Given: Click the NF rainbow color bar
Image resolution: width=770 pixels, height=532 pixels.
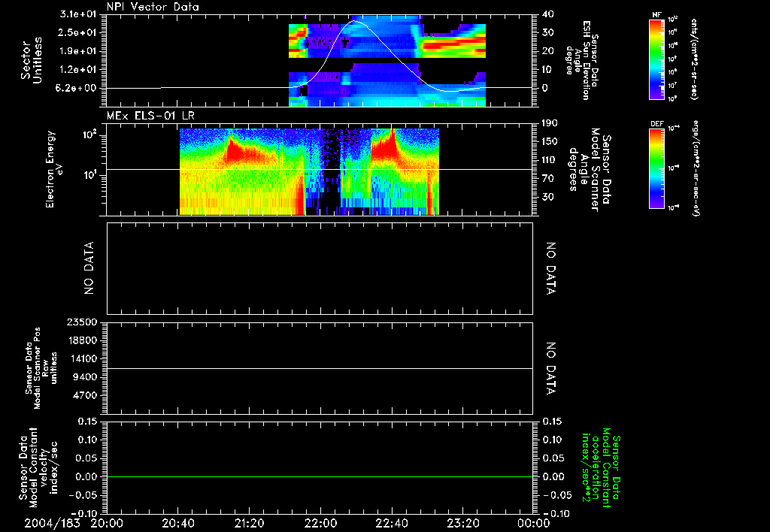Looking at the screenshot, I should [656, 59].
